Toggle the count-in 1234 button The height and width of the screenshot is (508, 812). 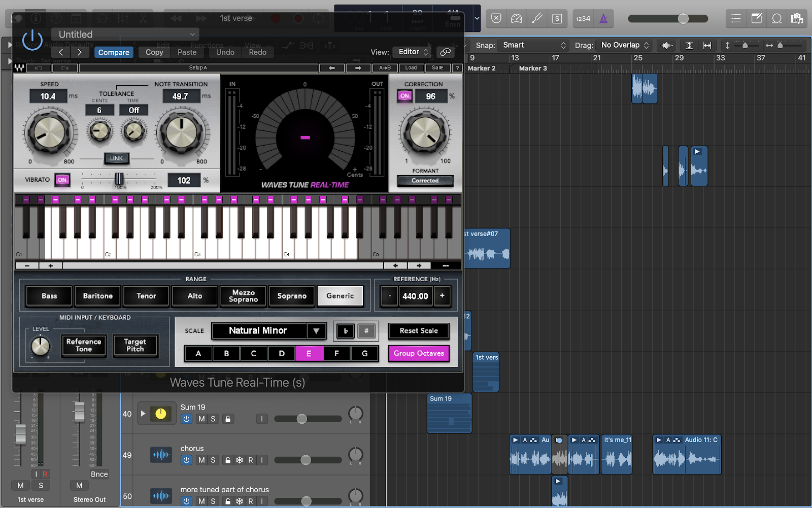coord(583,18)
